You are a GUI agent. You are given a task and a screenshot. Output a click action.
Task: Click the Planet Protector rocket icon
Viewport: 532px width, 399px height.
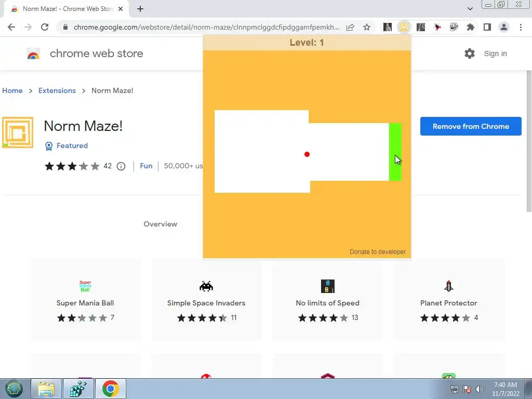449,286
